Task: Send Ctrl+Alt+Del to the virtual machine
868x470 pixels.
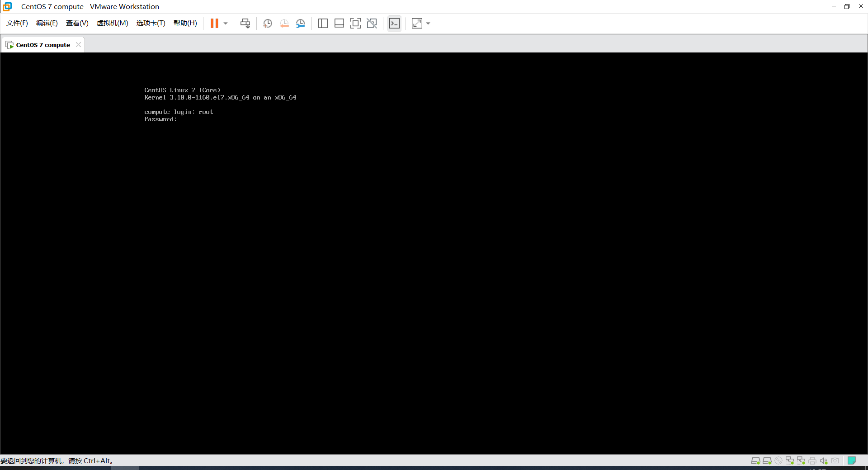Action: (245, 24)
